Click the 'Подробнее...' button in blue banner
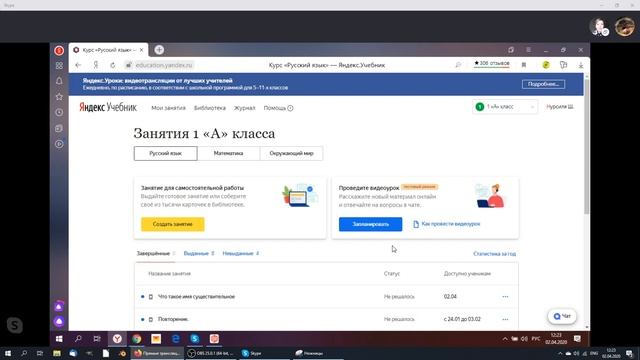Viewport: 640px width, 360px height. pos(543,84)
